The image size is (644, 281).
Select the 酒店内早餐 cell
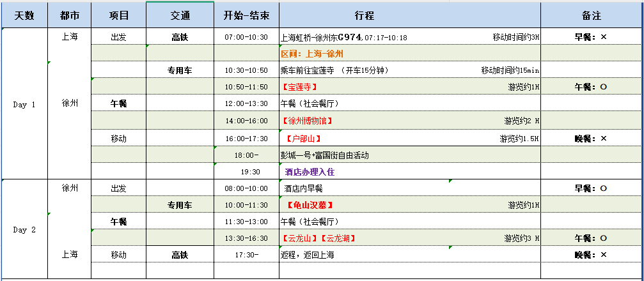point(409,188)
